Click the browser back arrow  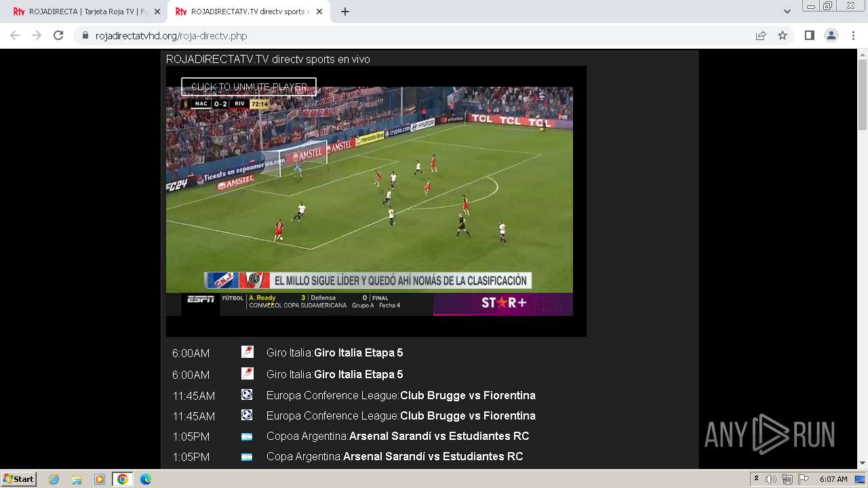click(x=15, y=36)
